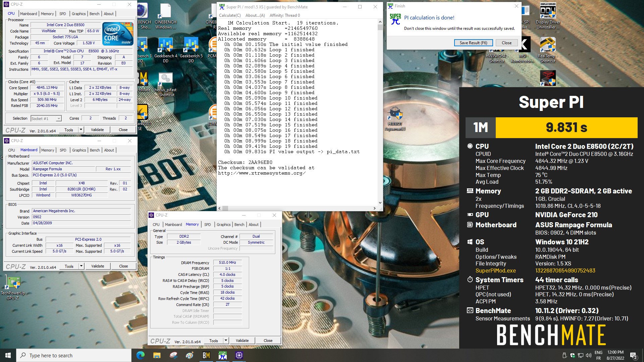Switch to CPU-Z taskbar icon
Viewport: 644px width, 362px height.
tap(239, 355)
